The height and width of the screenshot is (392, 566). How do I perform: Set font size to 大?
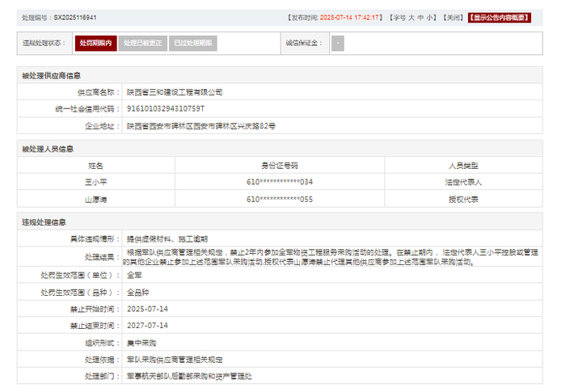coord(411,18)
